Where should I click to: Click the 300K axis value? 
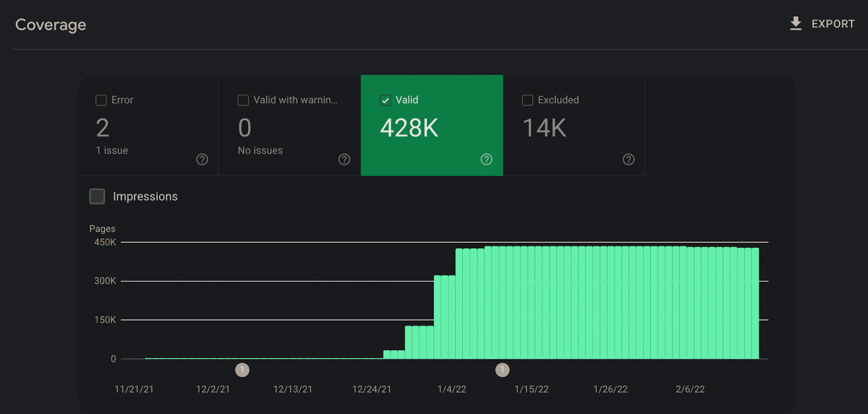105,281
